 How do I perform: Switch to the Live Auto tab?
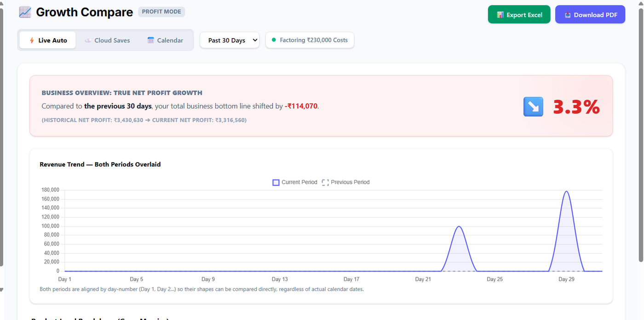coord(48,40)
